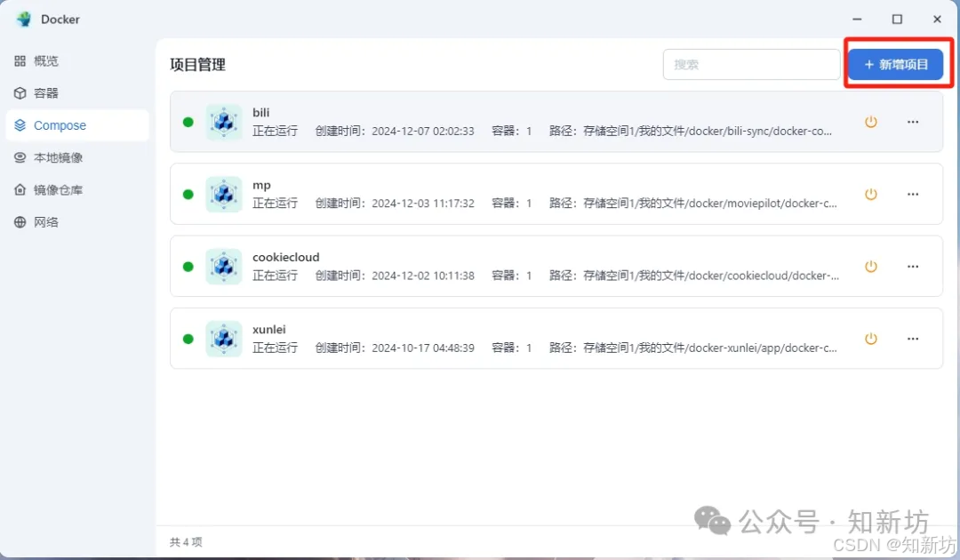
Task: Click the cookiecloud docker path text
Action: click(x=711, y=276)
